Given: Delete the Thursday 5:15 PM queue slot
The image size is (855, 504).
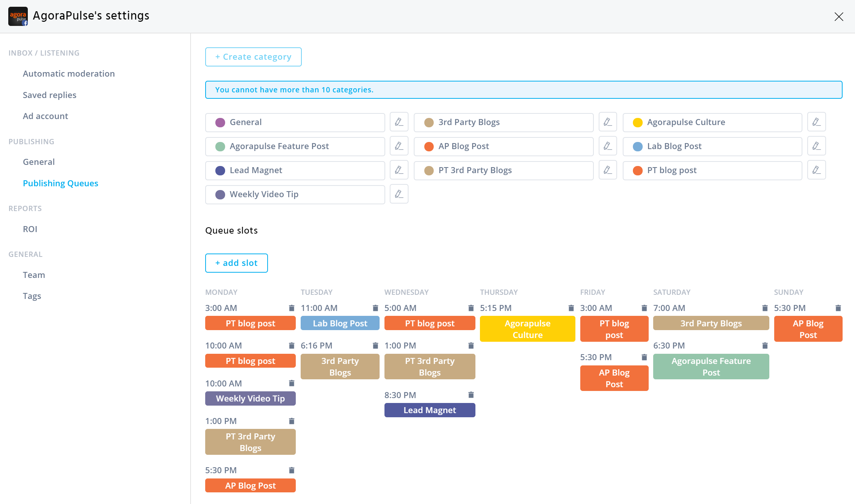Looking at the screenshot, I should [x=571, y=308].
